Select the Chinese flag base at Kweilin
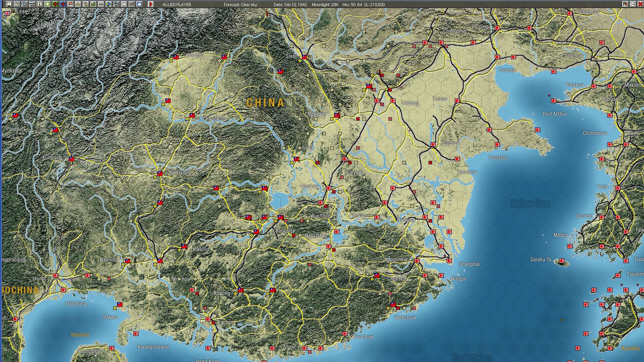644x362 pixels. 184,246
